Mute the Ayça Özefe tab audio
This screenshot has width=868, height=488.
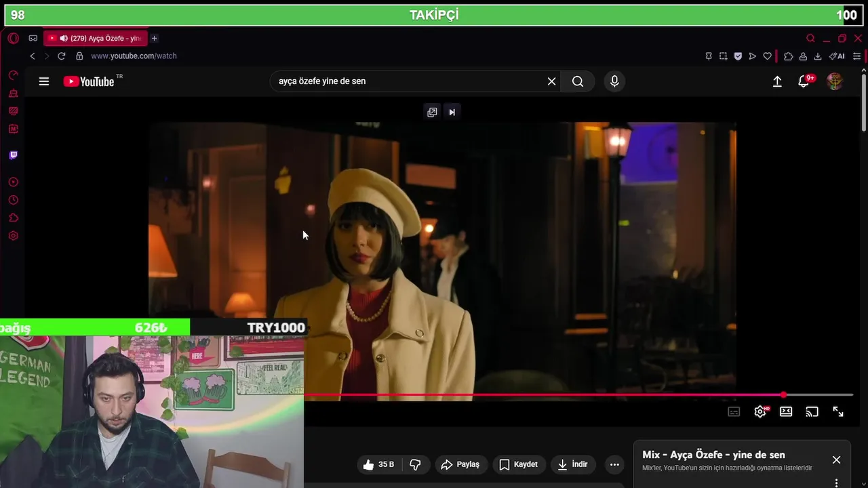pos(63,39)
